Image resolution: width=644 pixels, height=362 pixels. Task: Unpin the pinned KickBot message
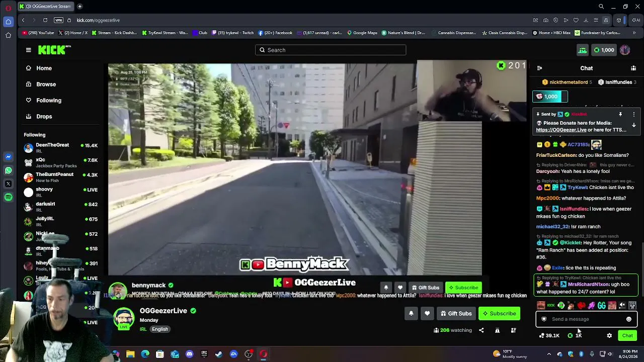(620, 114)
